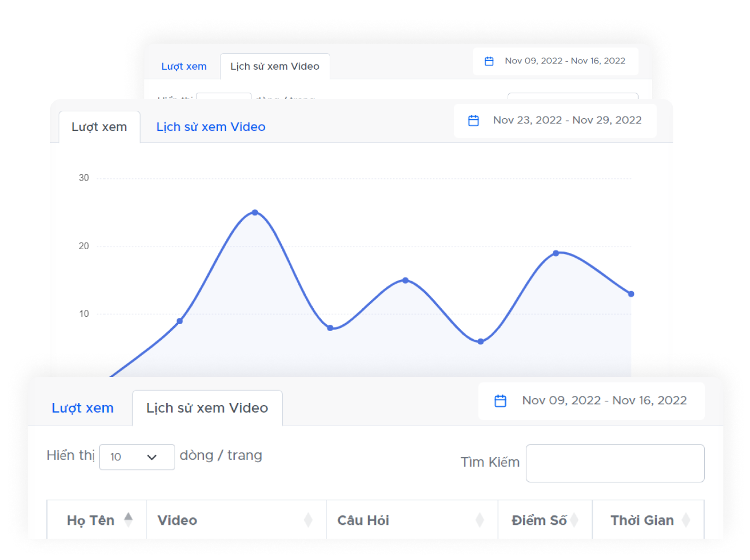The width and height of the screenshot is (750, 560).
Task: Open the Nov 23 - Nov 29 date range selector
Action: (556, 120)
